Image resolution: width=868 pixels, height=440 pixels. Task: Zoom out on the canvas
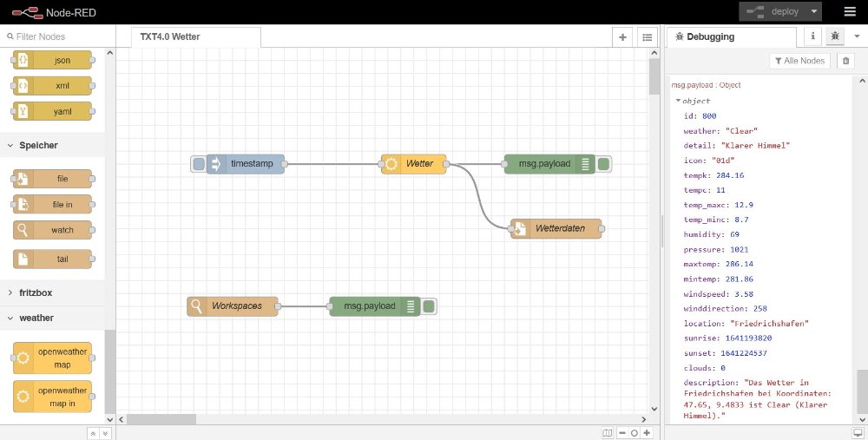click(622, 432)
